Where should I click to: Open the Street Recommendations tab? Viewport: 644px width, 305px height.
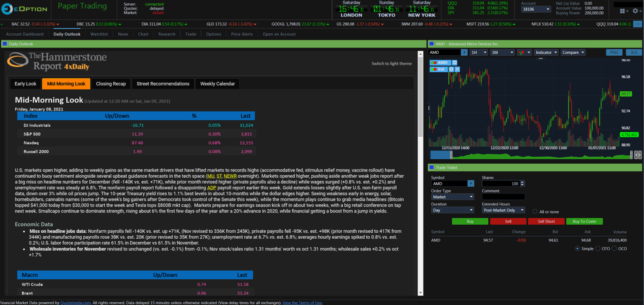point(163,84)
